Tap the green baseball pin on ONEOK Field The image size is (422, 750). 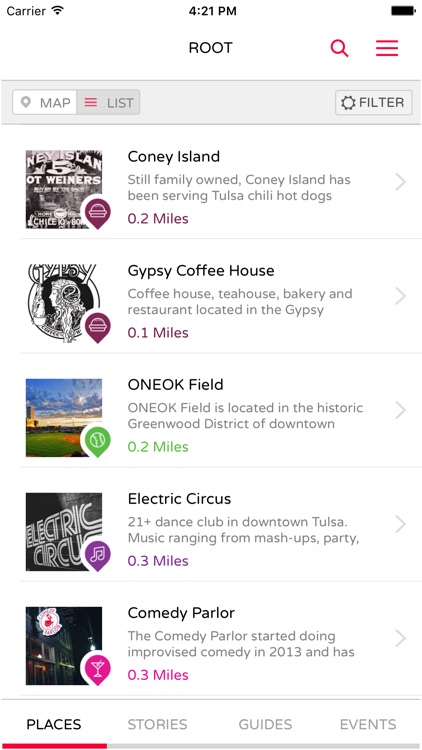tap(98, 441)
